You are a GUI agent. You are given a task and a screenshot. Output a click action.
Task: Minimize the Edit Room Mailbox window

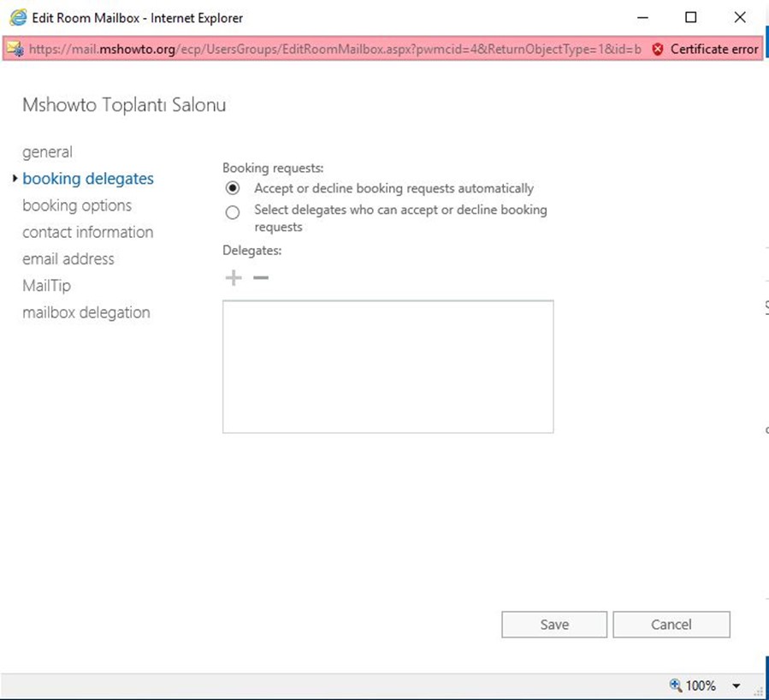click(x=642, y=18)
